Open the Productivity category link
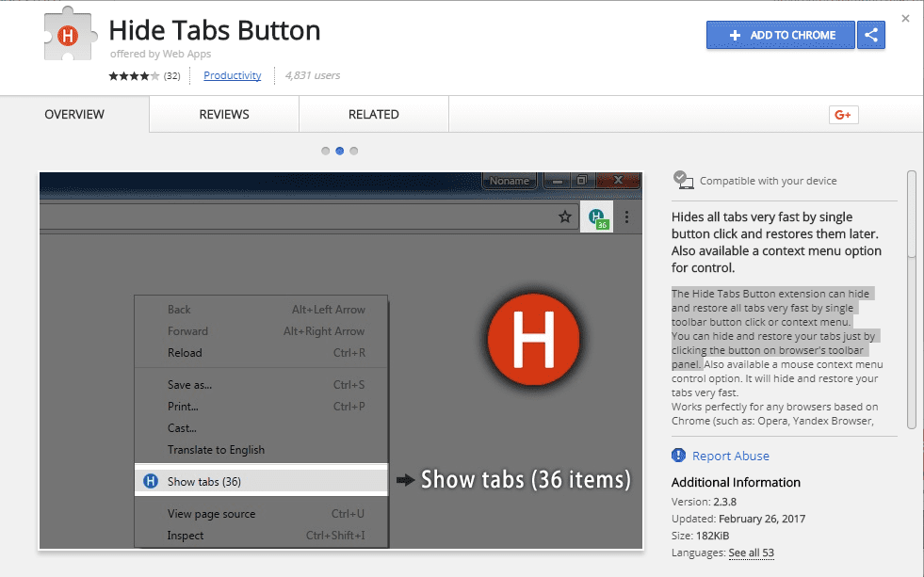Screen dimensions: 924x577 point(233,75)
